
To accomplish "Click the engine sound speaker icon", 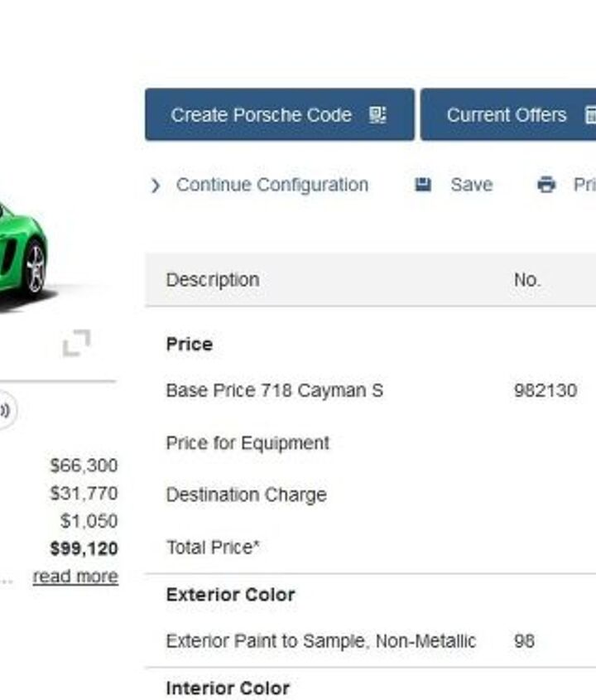I will pos(5,410).
